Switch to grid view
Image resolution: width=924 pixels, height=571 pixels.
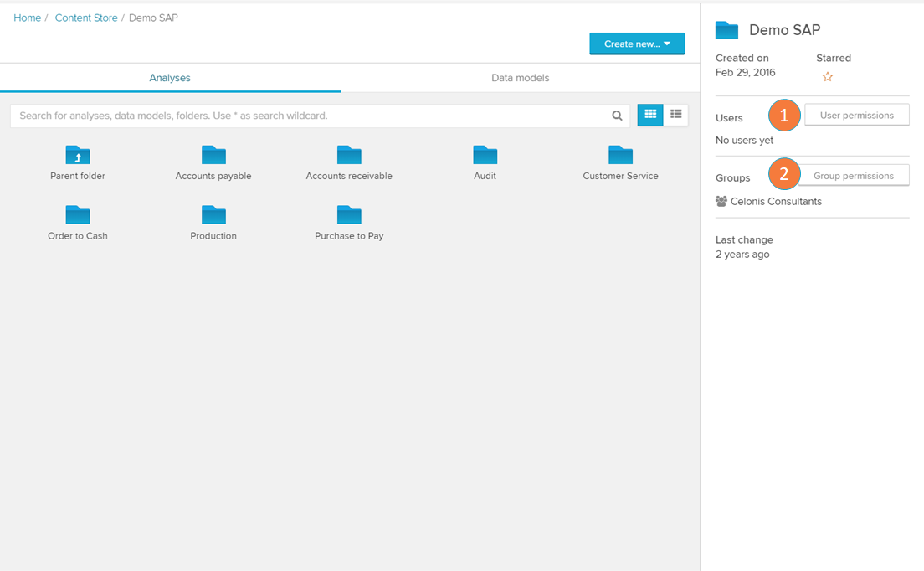[650, 115]
